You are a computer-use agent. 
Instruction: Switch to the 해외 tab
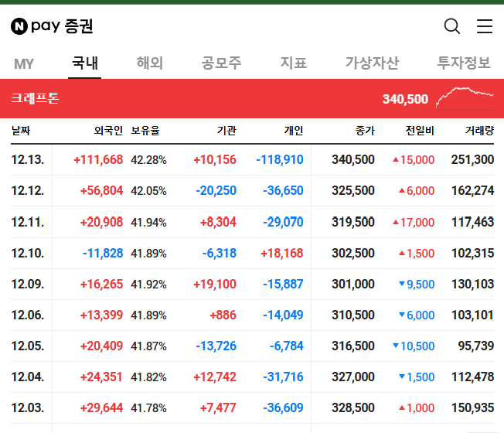150,63
